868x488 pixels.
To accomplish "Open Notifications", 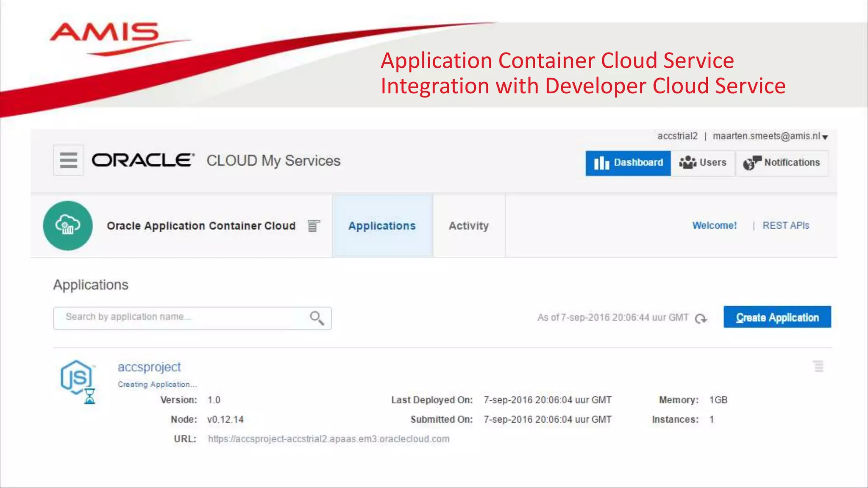I will tap(782, 163).
